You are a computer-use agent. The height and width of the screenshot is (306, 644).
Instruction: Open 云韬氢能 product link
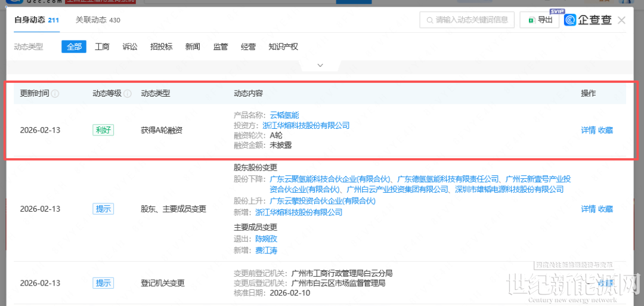pyautogui.click(x=284, y=115)
